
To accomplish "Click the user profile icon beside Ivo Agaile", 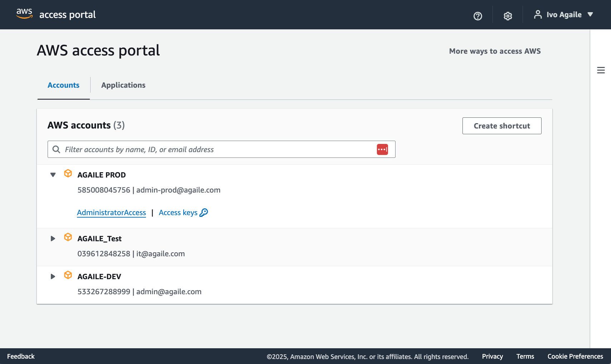I will pyautogui.click(x=538, y=14).
